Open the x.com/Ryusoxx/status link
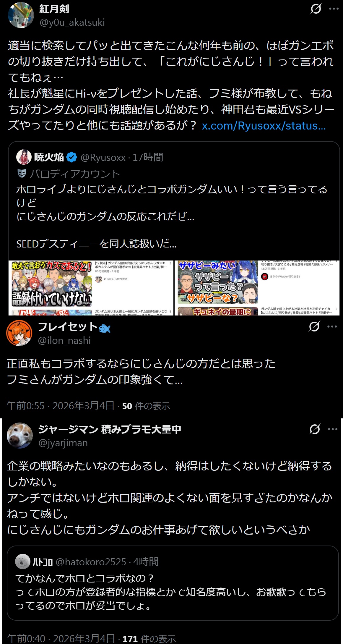The height and width of the screenshot is (644, 343). (264, 126)
